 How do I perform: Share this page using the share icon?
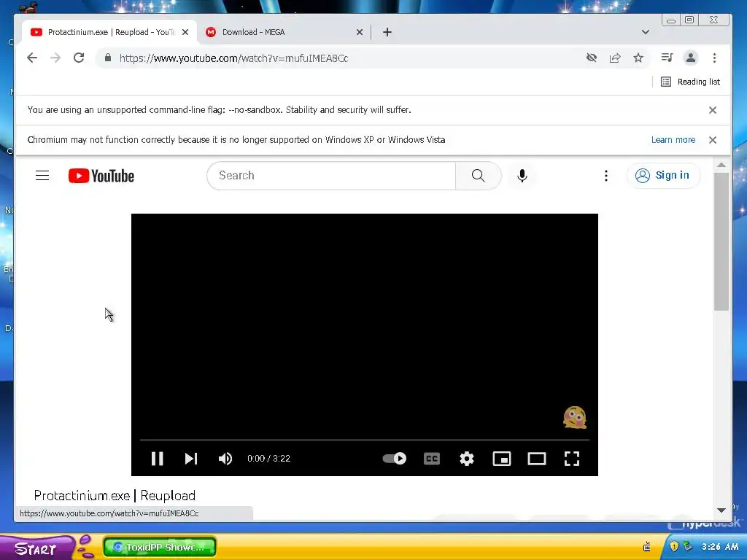(615, 58)
